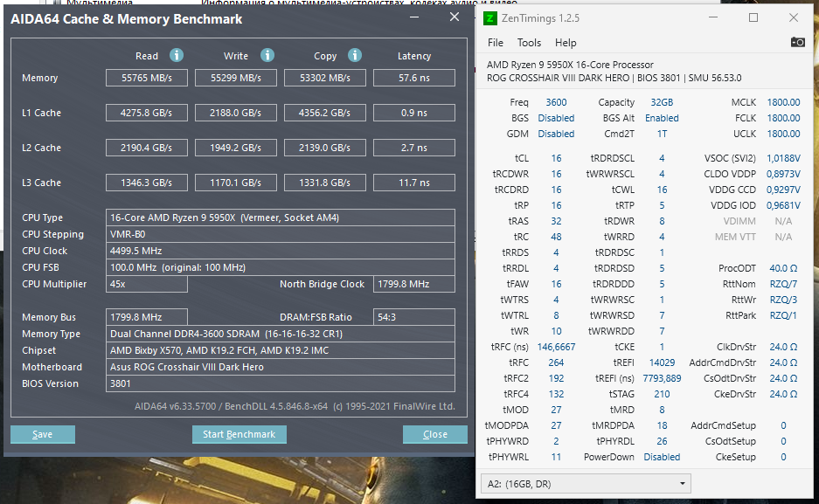Click the Write info icon in AIDA64
Viewport: 819px width, 504px height.
click(x=267, y=55)
